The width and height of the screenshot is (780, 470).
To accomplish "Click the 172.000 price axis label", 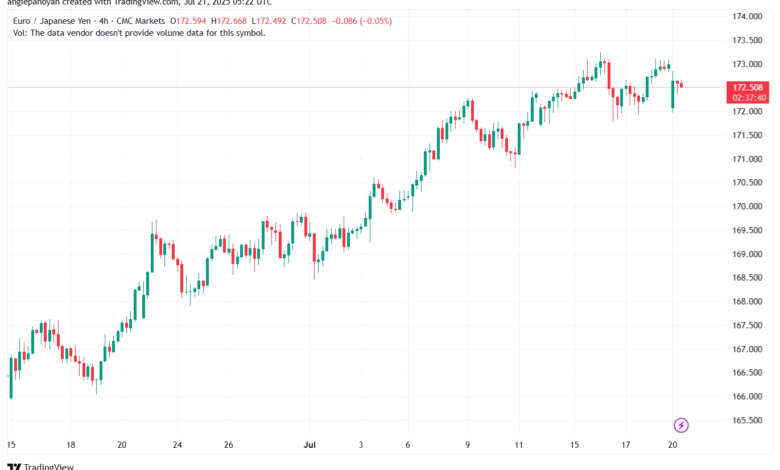I will (747, 111).
